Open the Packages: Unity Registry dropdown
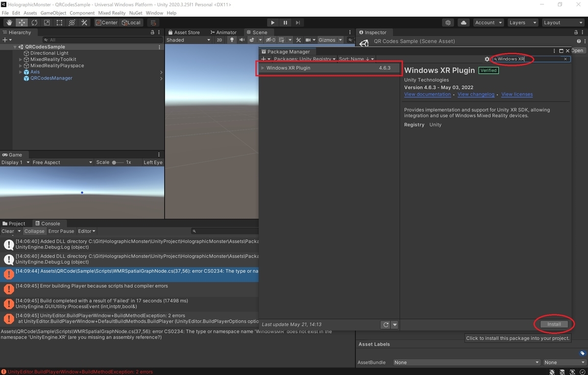 coord(305,59)
